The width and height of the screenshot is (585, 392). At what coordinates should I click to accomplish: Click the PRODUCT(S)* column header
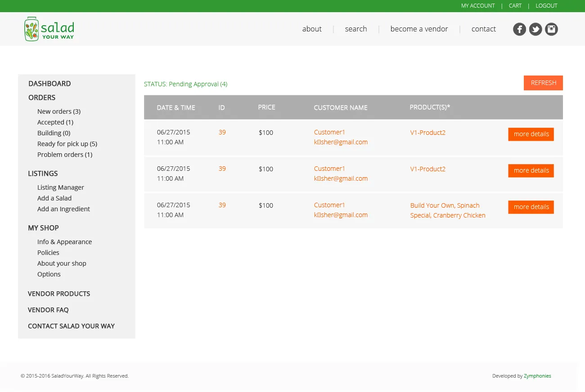click(x=430, y=107)
